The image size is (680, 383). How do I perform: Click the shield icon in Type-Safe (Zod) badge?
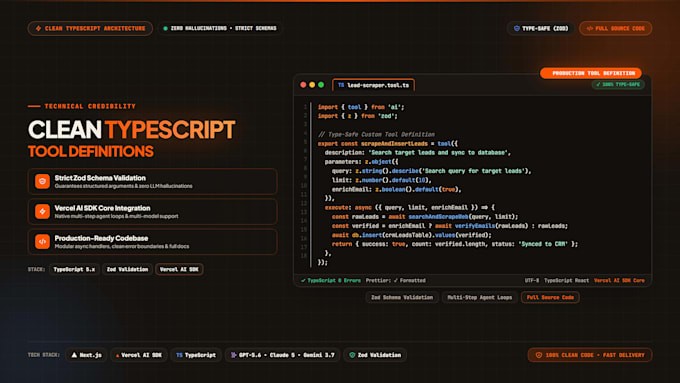(x=517, y=28)
